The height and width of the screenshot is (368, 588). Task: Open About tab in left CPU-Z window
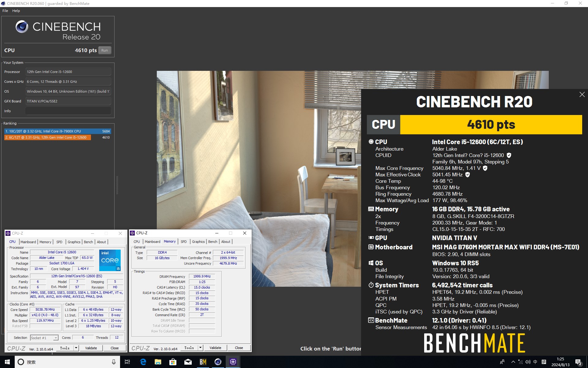[101, 242]
